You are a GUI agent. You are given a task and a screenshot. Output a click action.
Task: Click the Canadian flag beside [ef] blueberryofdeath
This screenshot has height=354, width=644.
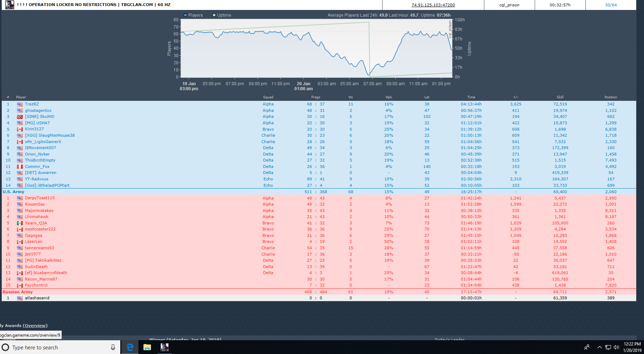click(20, 273)
